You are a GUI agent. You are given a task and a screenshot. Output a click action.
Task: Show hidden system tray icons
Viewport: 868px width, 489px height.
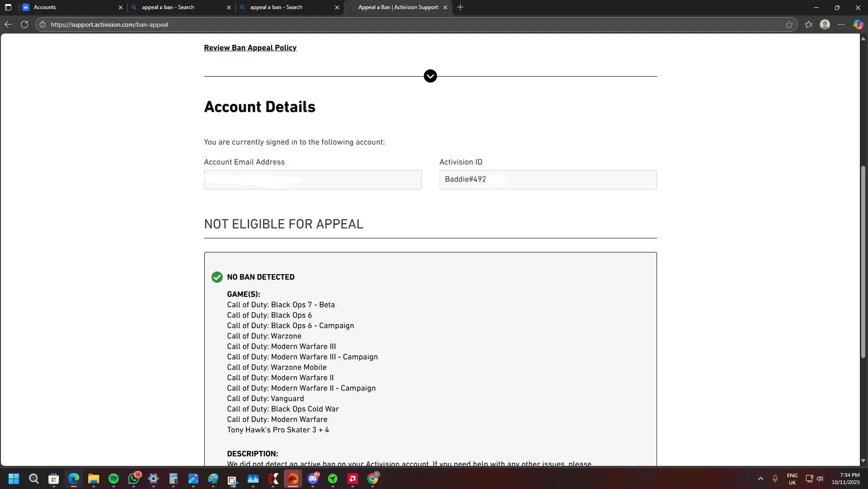[761, 479]
